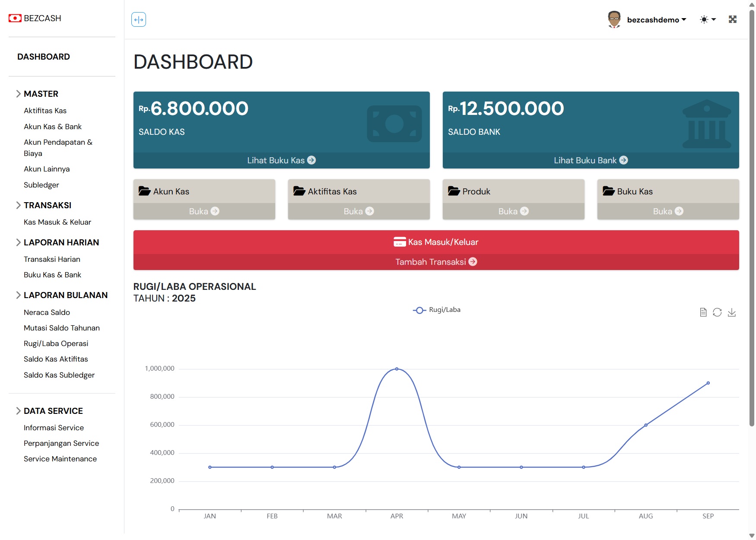The width and height of the screenshot is (756, 540).
Task: Collapse the MASTER menu section
Action: click(18, 94)
